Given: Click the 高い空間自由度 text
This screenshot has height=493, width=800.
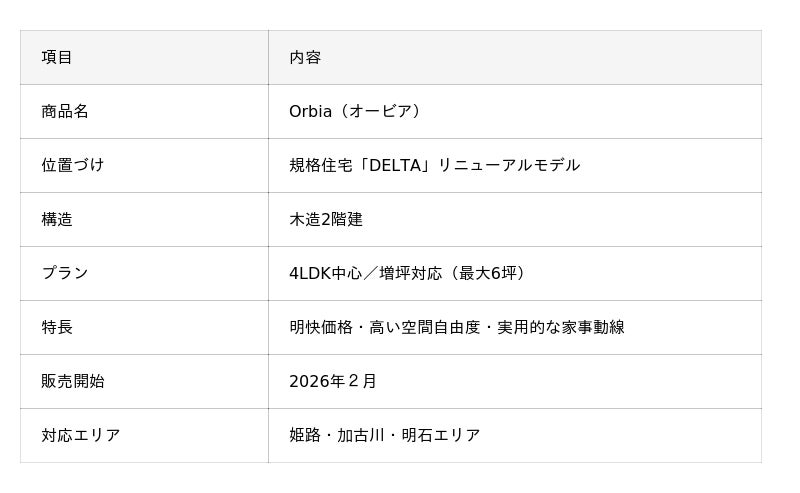Looking at the screenshot, I should click(x=427, y=327).
